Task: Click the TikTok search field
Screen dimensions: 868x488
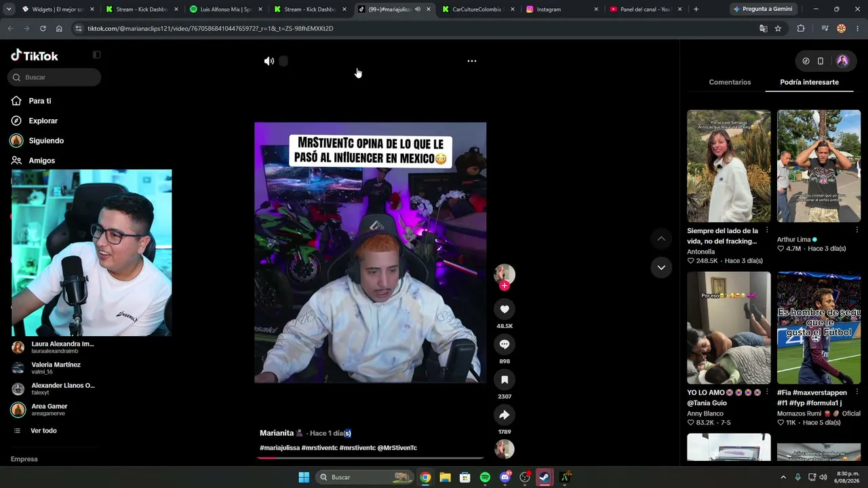Action: 54,77
